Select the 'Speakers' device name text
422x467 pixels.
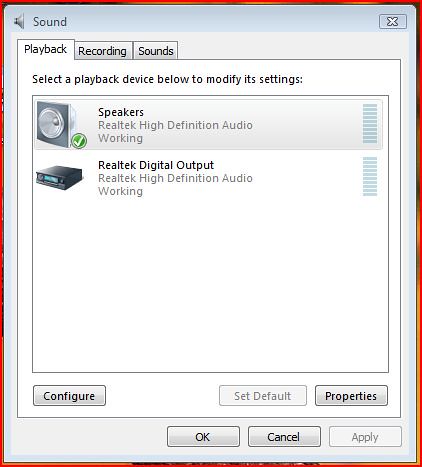pos(121,112)
